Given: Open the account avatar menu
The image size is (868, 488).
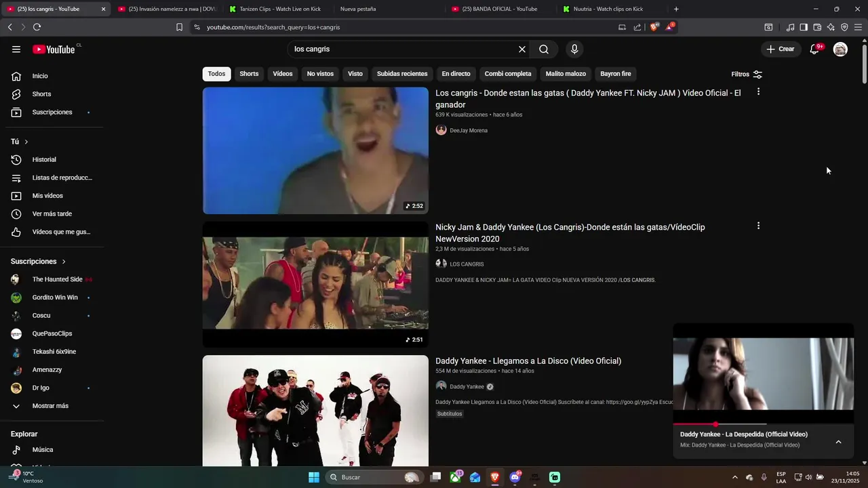Looking at the screenshot, I should pos(840,49).
